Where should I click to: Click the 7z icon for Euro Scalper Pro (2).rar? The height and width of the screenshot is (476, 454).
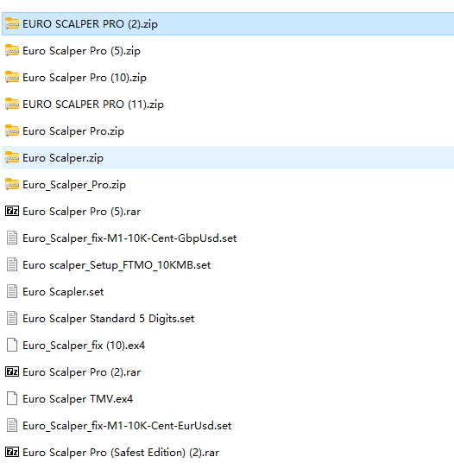click(12, 371)
